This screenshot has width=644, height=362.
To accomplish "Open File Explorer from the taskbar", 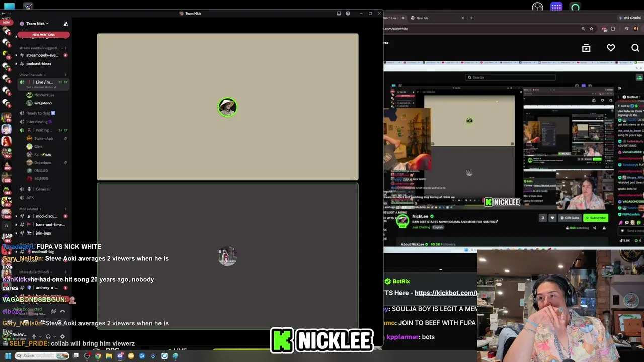I will (x=109, y=356).
